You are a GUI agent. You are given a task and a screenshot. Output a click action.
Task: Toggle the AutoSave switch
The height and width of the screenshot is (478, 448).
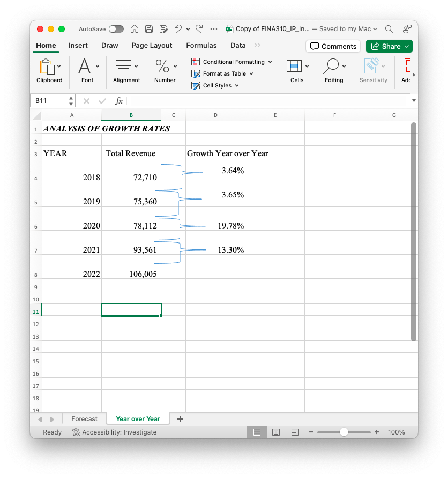[116, 29]
